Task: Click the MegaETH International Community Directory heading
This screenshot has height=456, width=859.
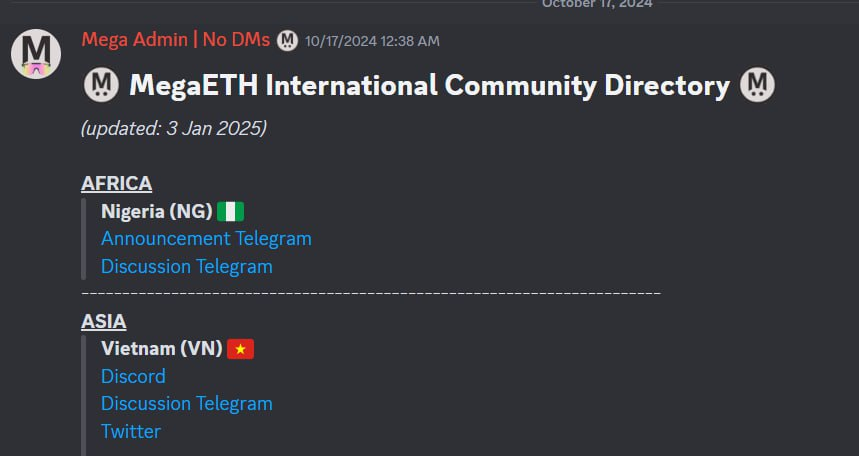Action: pos(429,85)
